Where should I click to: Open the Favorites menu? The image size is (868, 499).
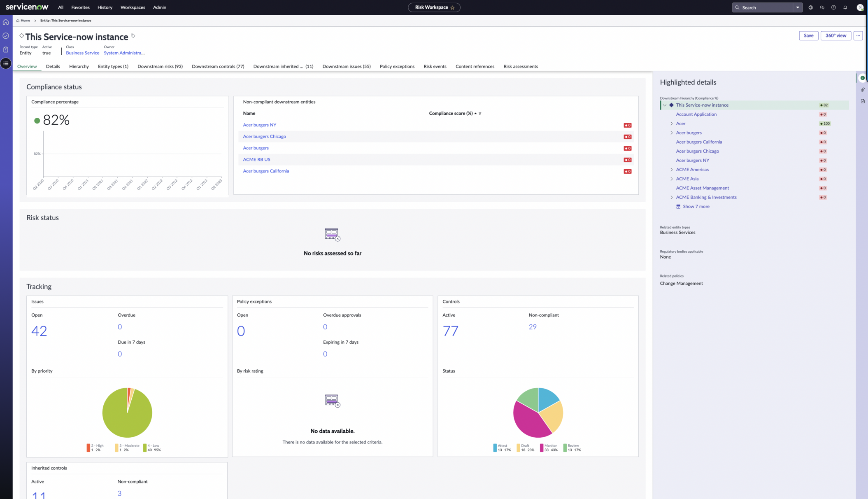tap(80, 7)
